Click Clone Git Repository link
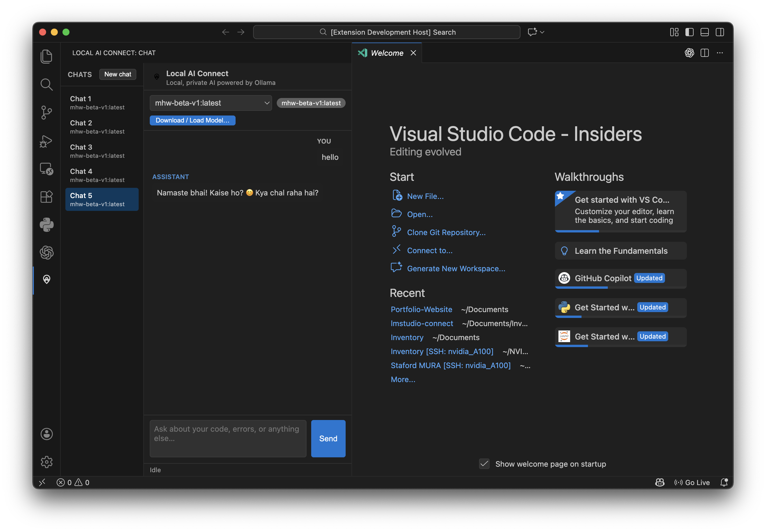This screenshot has width=766, height=532. pyautogui.click(x=446, y=232)
